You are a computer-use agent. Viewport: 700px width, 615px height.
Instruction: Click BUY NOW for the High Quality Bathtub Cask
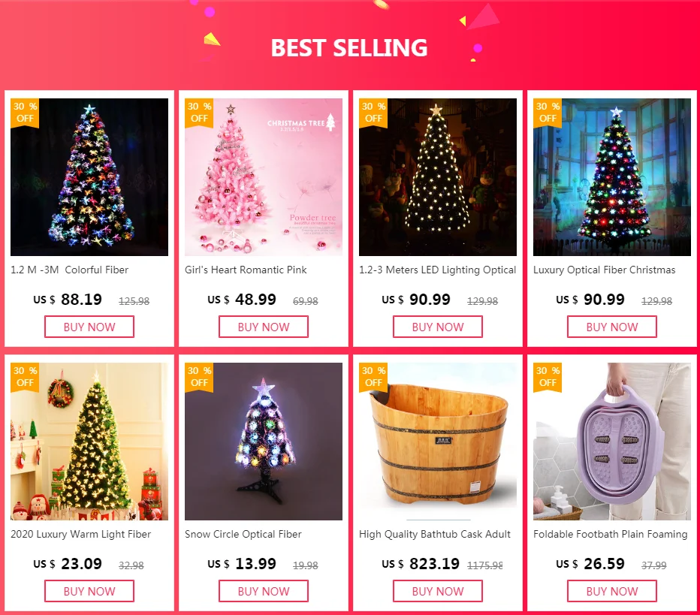point(438,591)
